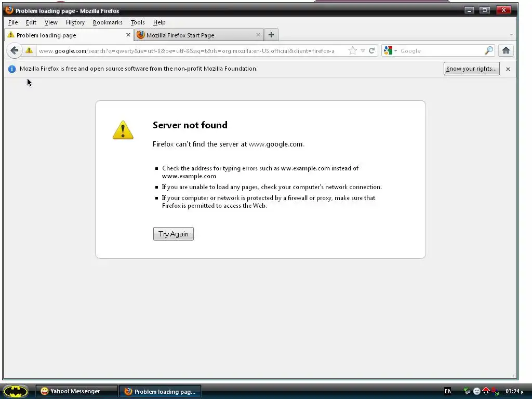Screen dimensions: 532x399
Task: Click the EN language indicator in tray
Action: coord(448,391)
